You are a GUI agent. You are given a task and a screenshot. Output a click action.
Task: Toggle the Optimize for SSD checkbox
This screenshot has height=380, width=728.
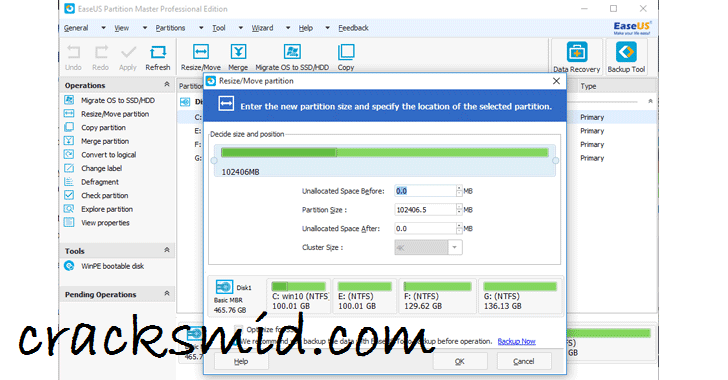click(238, 329)
